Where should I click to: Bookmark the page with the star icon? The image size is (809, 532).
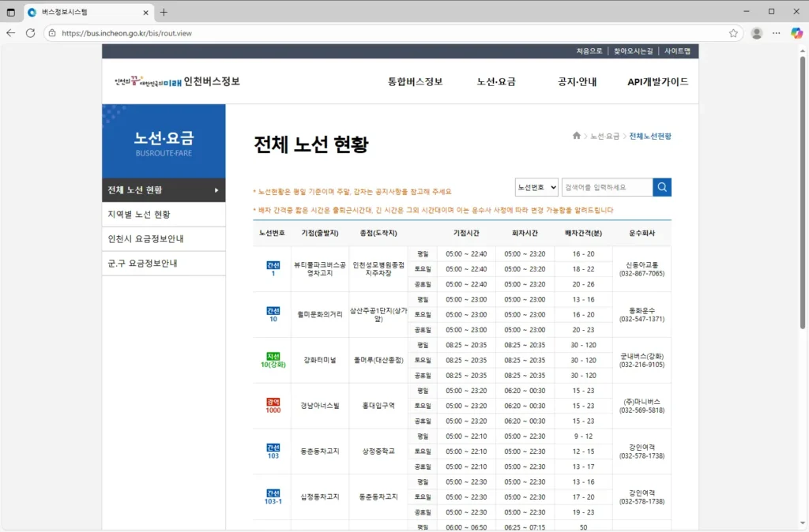click(x=732, y=34)
